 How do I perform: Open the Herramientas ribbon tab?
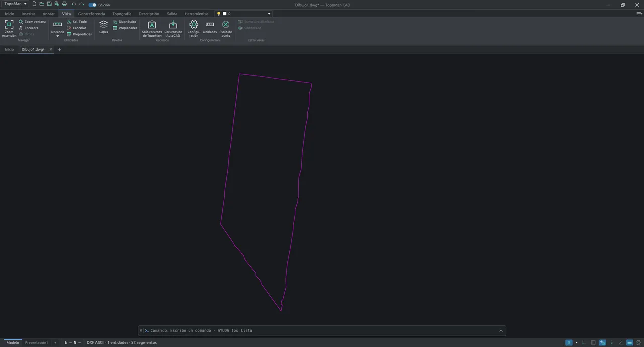[196, 14]
